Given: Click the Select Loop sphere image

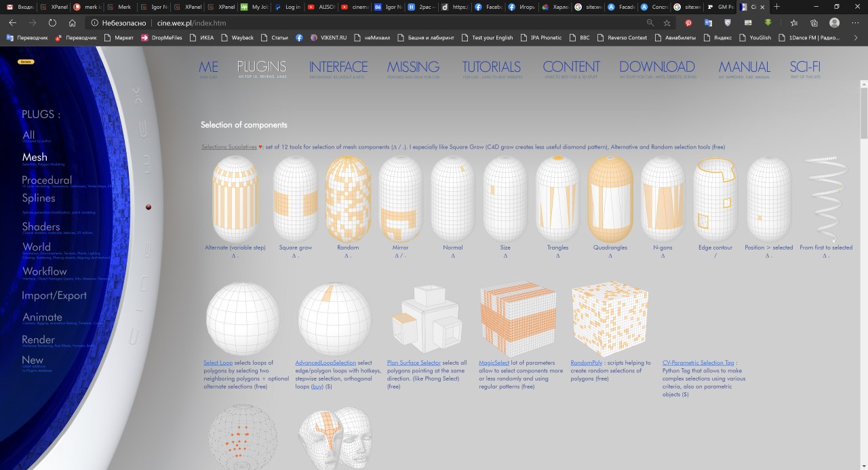Looking at the screenshot, I should click(243, 319).
